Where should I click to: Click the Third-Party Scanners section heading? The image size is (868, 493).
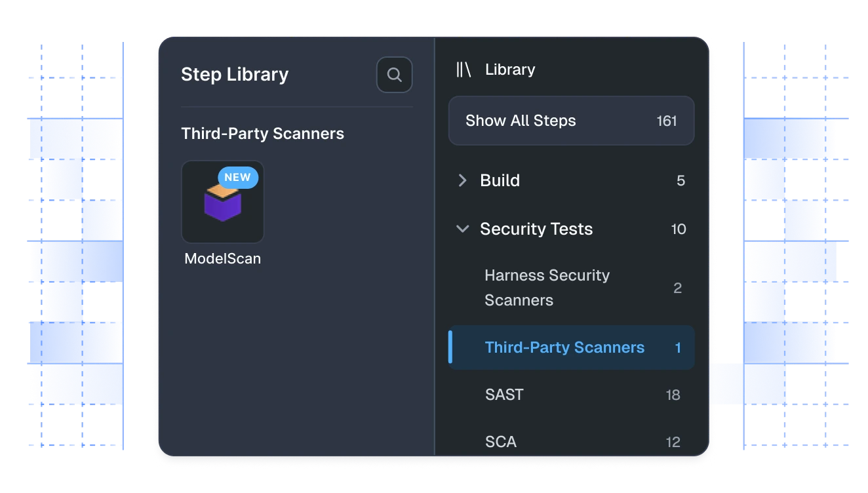[262, 134]
